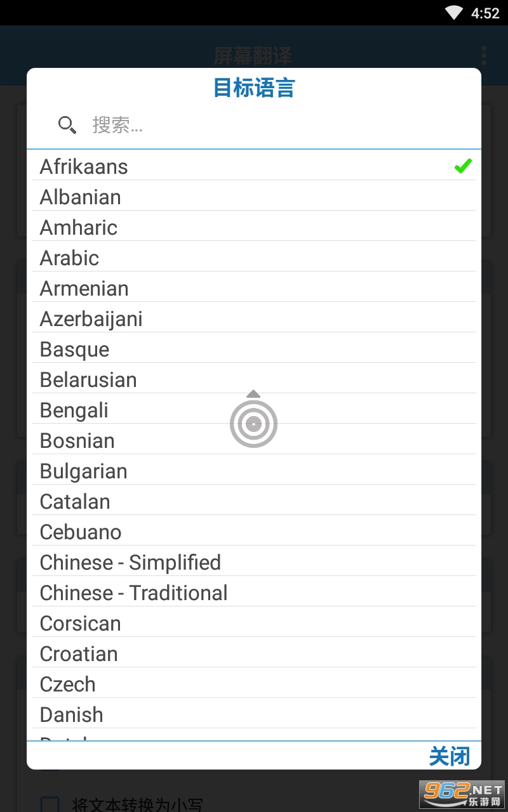
Task: Type in the 搜索 search field
Action: click(267, 125)
